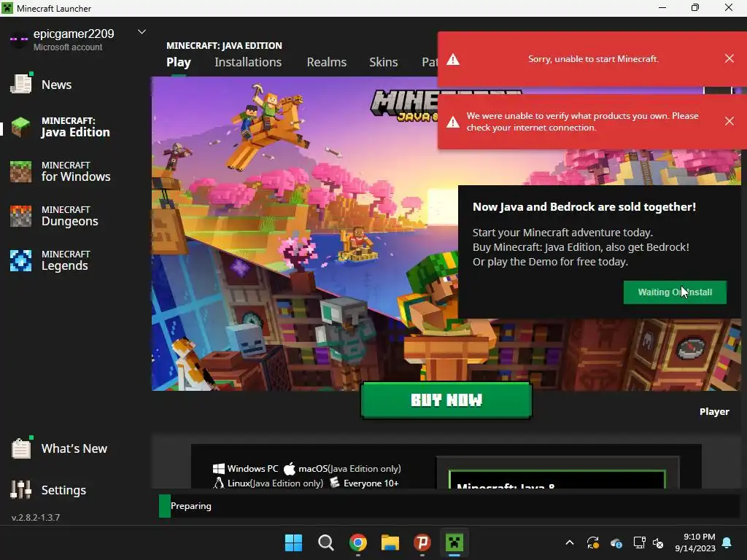
Task: Click the 'Now Java and Bedrock are sold together!' heading
Action: (584, 207)
